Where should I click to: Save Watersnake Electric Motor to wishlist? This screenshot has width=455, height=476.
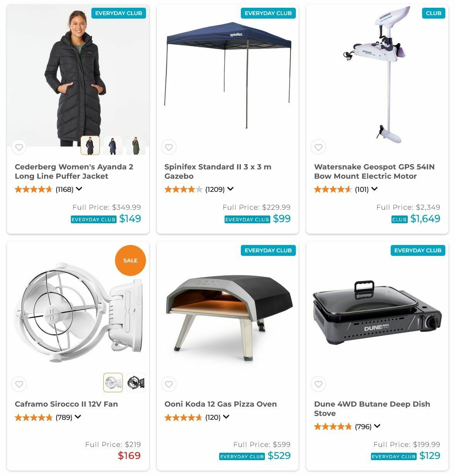point(318,147)
